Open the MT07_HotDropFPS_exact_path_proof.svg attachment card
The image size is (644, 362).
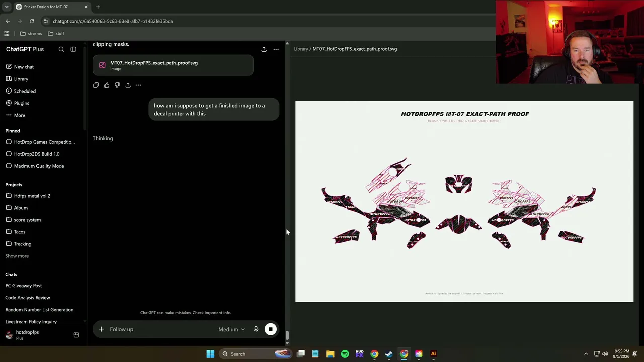coord(173,65)
